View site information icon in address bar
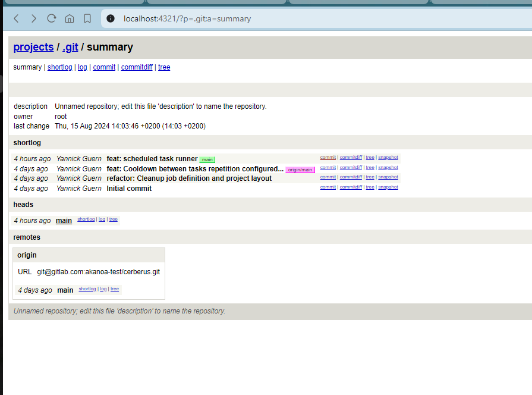The image size is (532, 395). (x=111, y=18)
